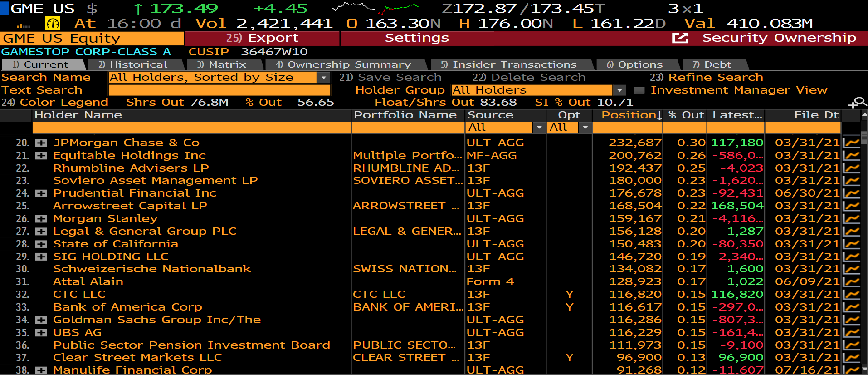Viewport: 868px width, 375px height.
Task: Click the Latest change column header
Action: (737, 115)
